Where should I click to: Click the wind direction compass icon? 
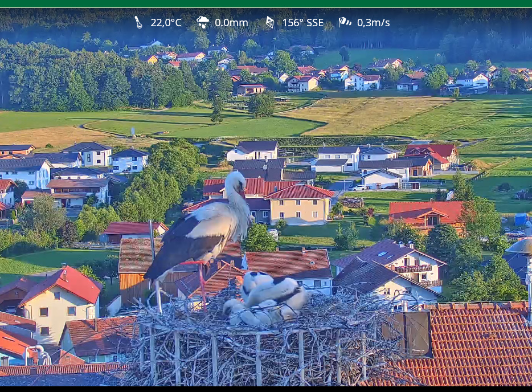270,22
